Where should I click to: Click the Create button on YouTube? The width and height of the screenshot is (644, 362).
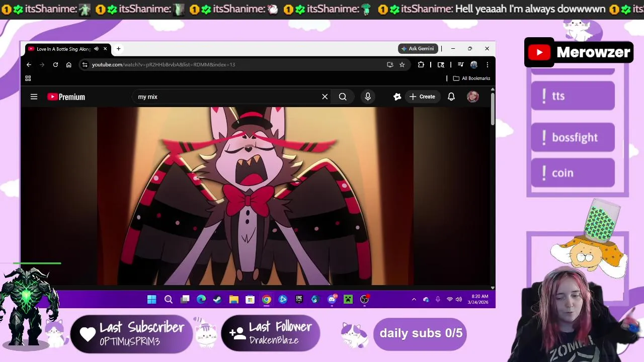pyautogui.click(x=422, y=97)
